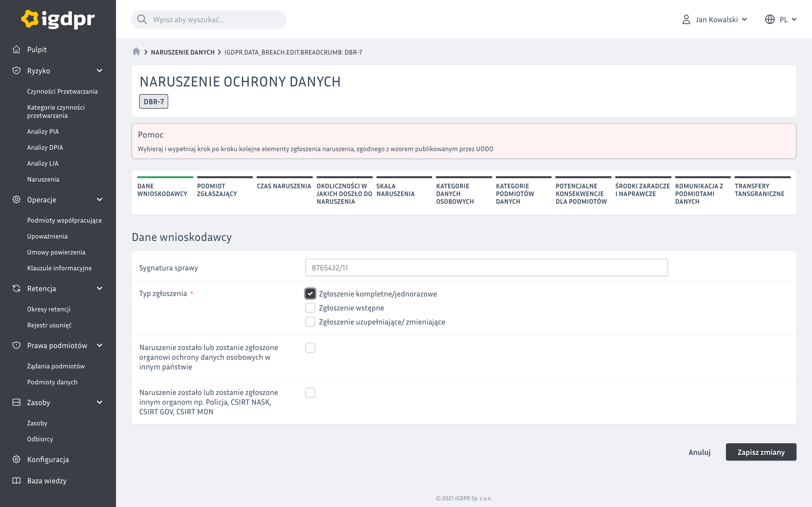This screenshot has width=812, height=507.
Task: Click the Ryzyko shield icon
Action: [x=16, y=70]
